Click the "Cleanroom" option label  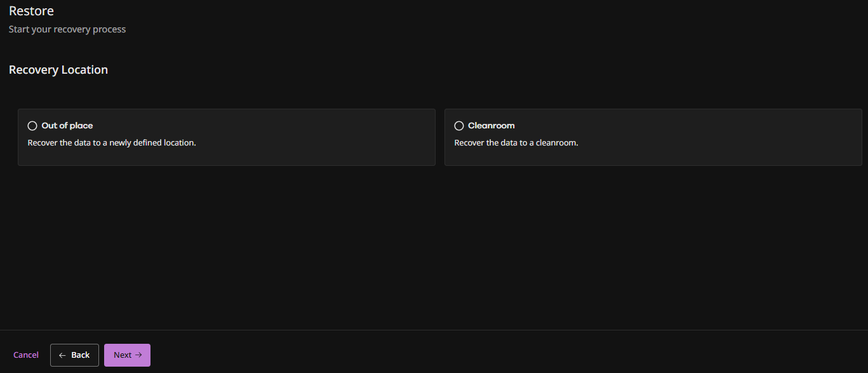tap(491, 126)
